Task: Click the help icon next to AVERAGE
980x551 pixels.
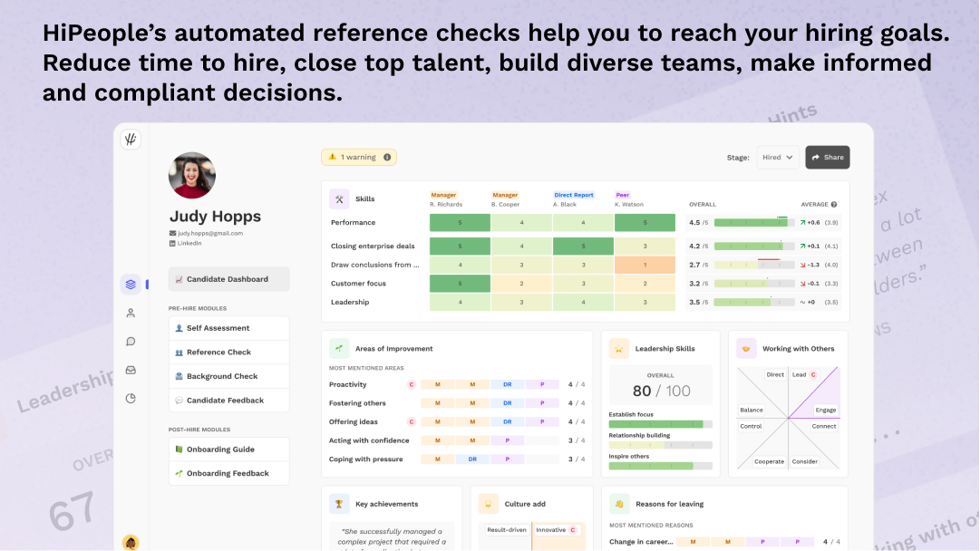Action: click(834, 205)
